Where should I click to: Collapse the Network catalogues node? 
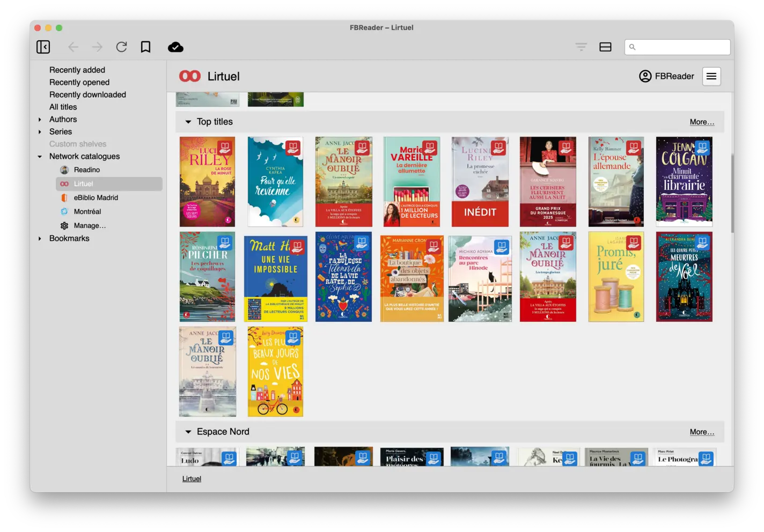tap(40, 157)
